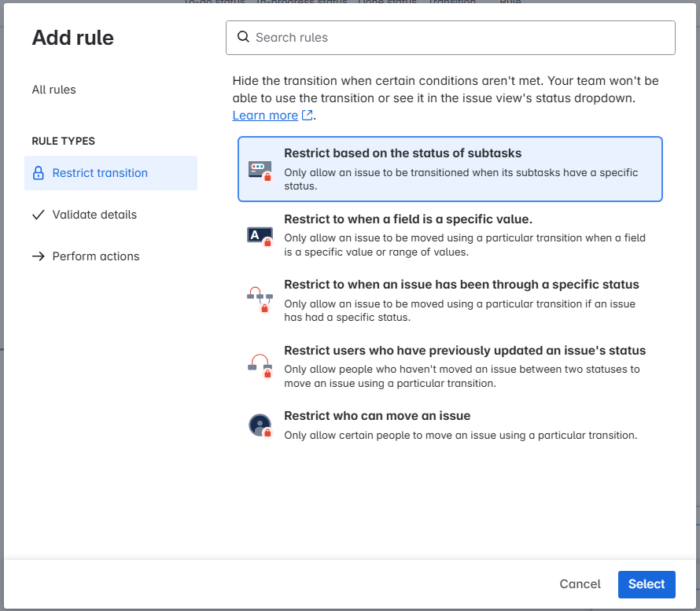Open the All rules category
700x611 pixels.
pyautogui.click(x=53, y=90)
